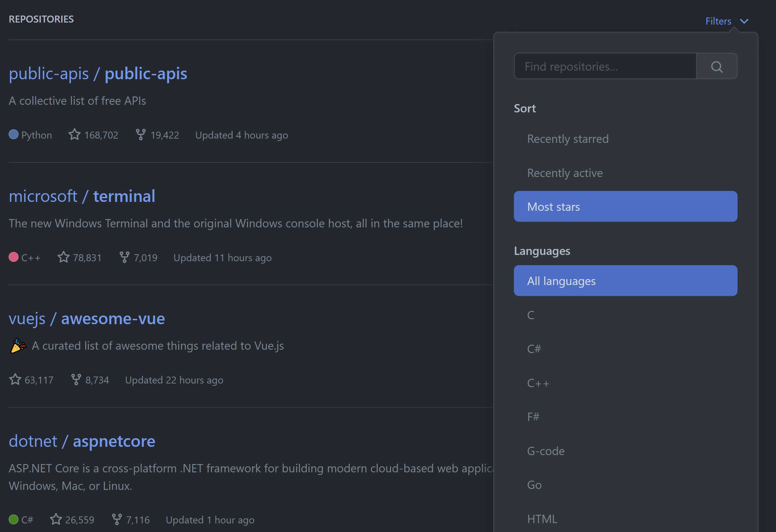Select the Recently starred sort option
776x532 pixels.
(x=568, y=139)
